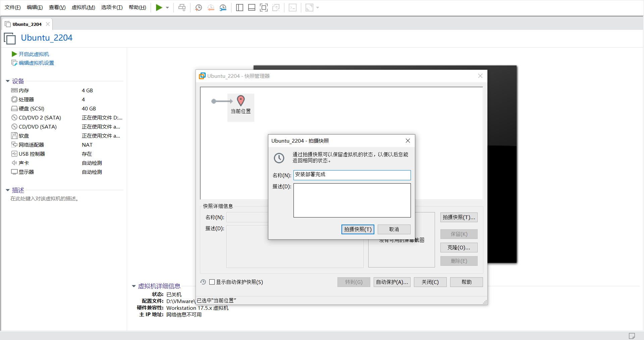This screenshot has width=644, height=340.
Task: Click the 显示器 display device icon
Action: click(14, 172)
